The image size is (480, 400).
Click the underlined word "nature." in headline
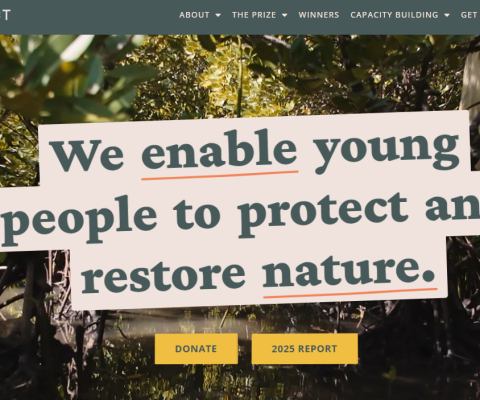(349, 271)
